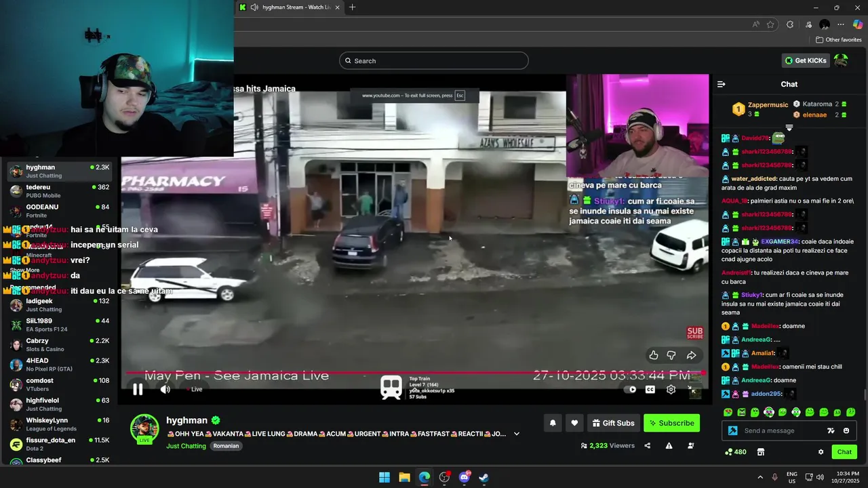Select the Romanian language tag

click(226, 446)
